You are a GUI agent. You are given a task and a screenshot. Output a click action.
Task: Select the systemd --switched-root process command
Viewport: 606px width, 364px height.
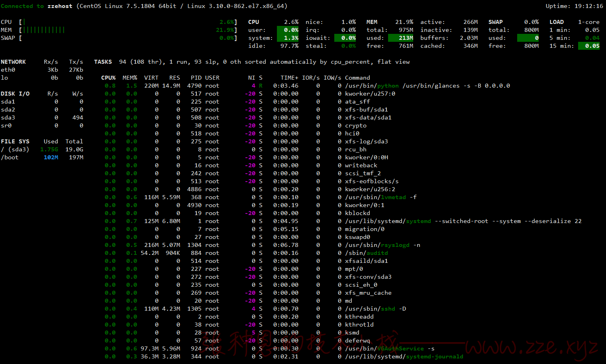click(x=463, y=221)
